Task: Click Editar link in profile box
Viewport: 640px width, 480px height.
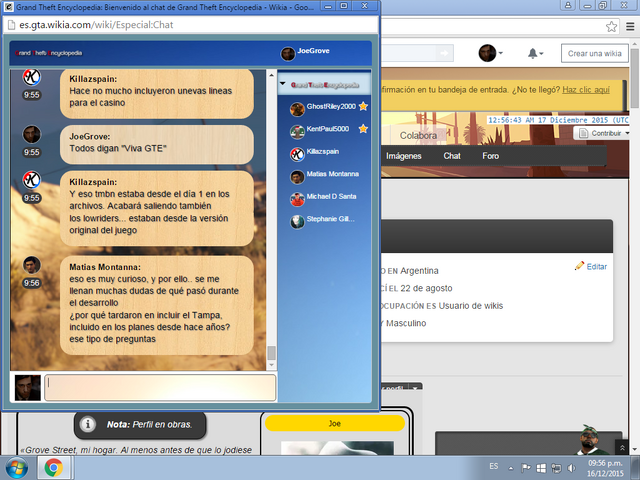Action: point(596,267)
